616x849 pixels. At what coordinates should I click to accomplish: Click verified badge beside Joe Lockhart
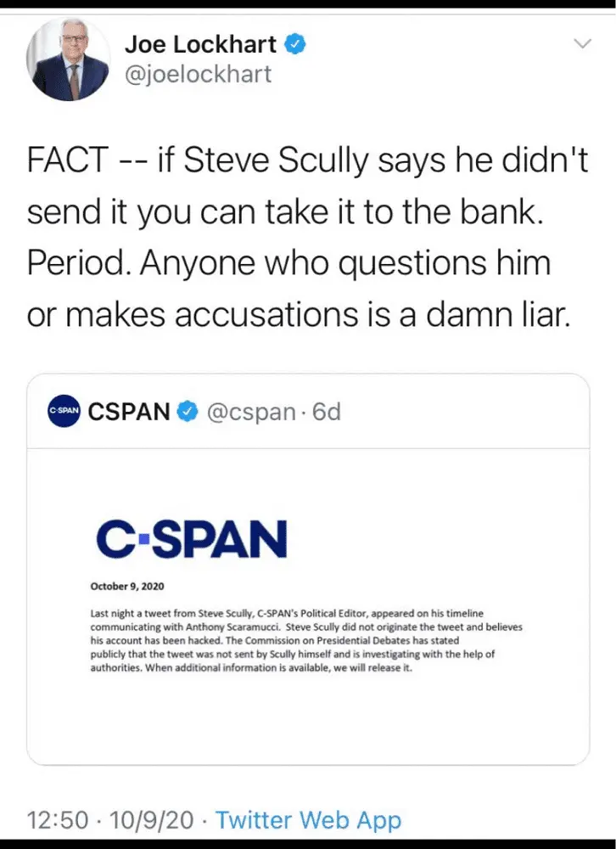294,43
